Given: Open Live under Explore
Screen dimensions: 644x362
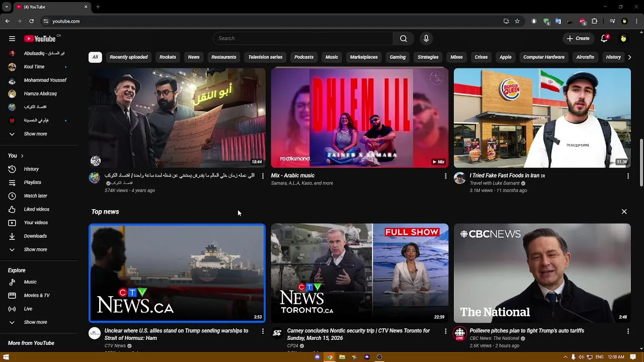Looking at the screenshot, I should click(x=28, y=309).
